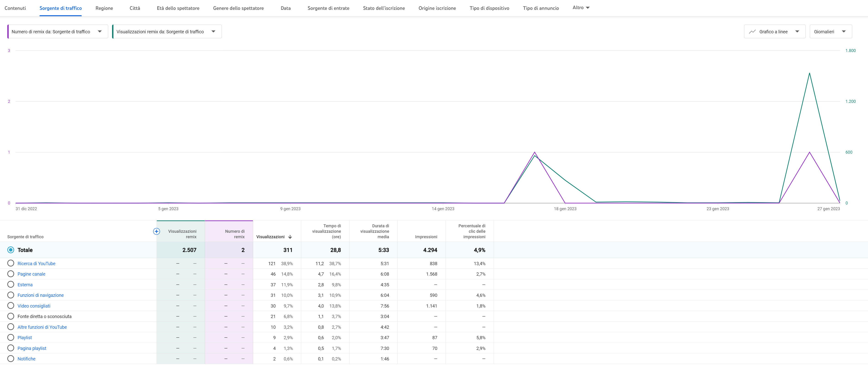Sort by Impressioni column header
This screenshot has width=868, height=375.
pos(426,237)
